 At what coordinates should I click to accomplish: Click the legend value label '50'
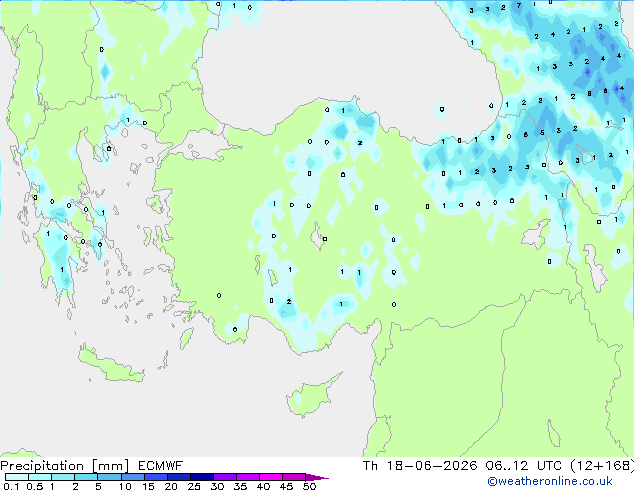(x=309, y=486)
